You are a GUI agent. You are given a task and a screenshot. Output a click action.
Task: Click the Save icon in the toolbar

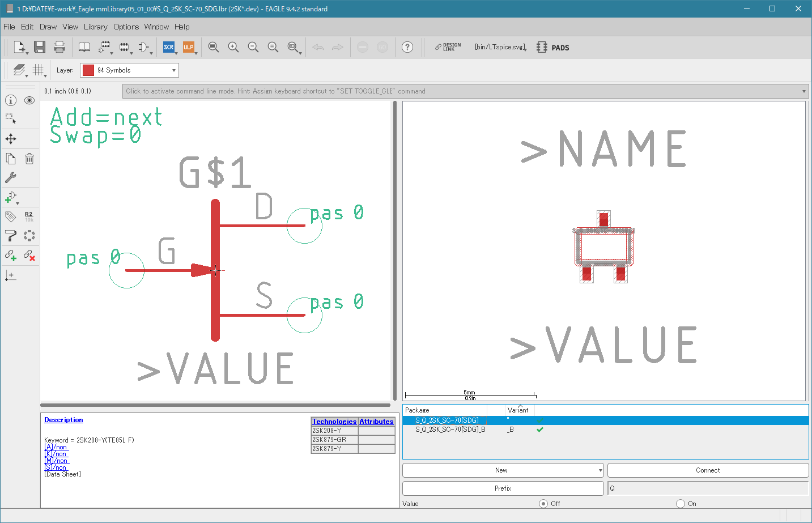[x=39, y=47]
